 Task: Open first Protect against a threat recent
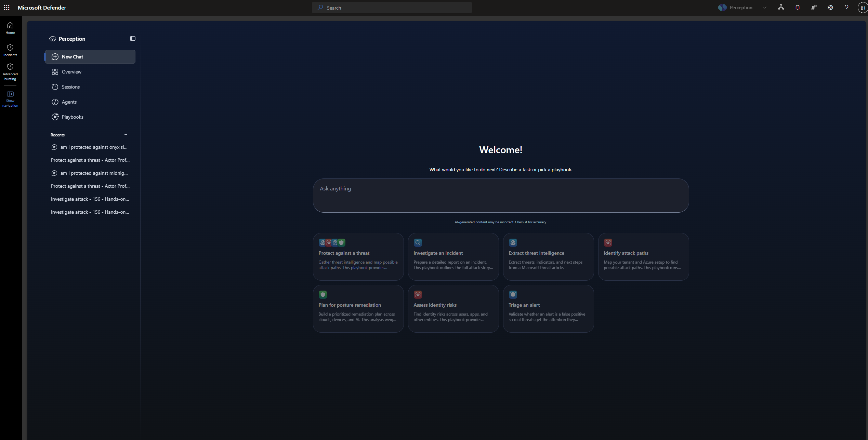pos(90,160)
